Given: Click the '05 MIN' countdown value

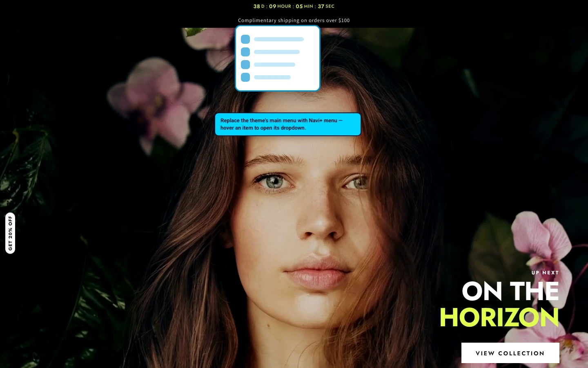Looking at the screenshot, I should 304,6.
